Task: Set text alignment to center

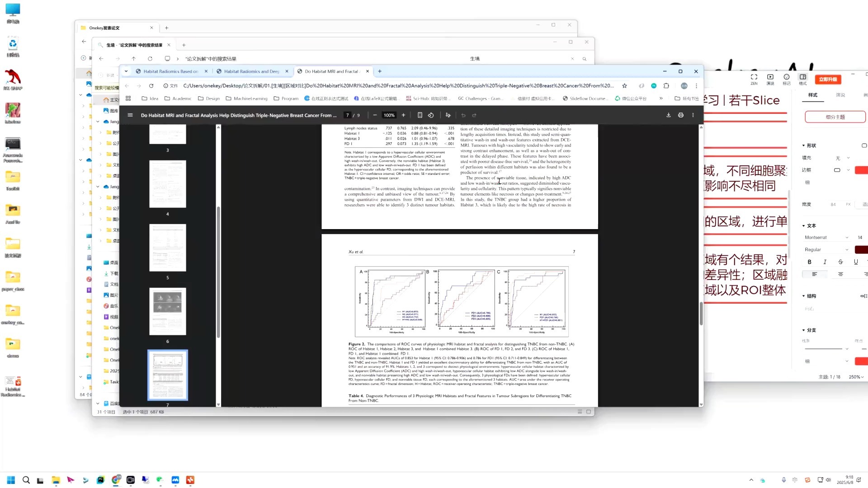Action: pyautogui.click(x=840, y=274)
